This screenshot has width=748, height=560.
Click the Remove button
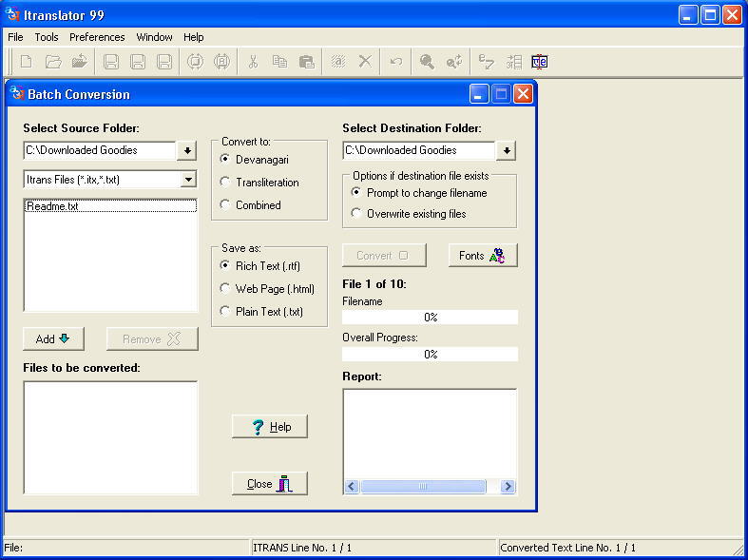tap(152, 339)
